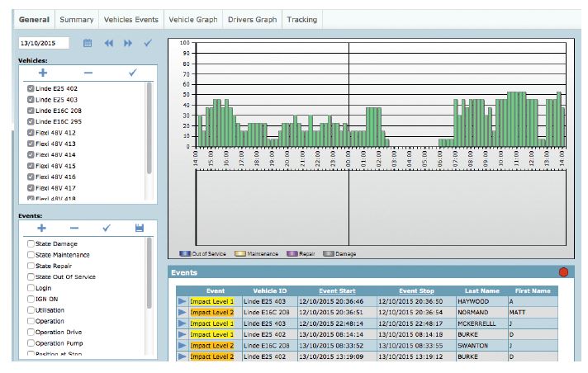Image resolution: width=588 pixels, height=373 pixels.
Task: Save events selection with floppy disk icon
Action: [140, 228]
